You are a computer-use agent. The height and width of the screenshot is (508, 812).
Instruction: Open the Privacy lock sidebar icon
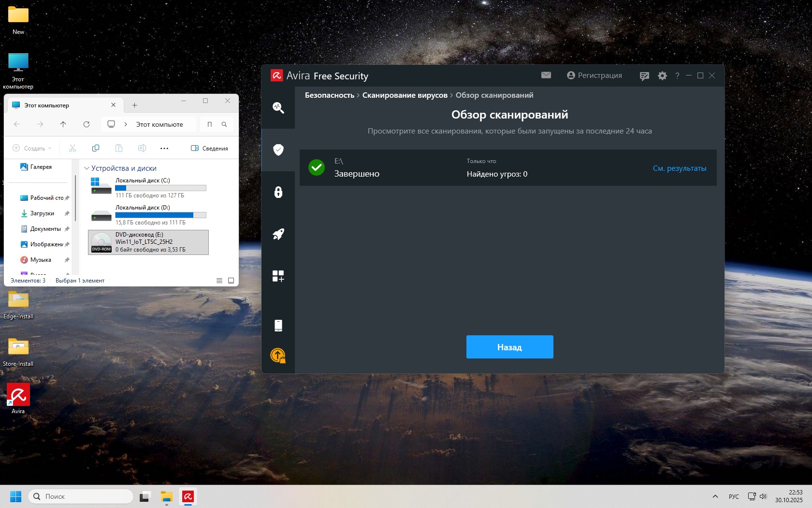click(x=278, y=192)
